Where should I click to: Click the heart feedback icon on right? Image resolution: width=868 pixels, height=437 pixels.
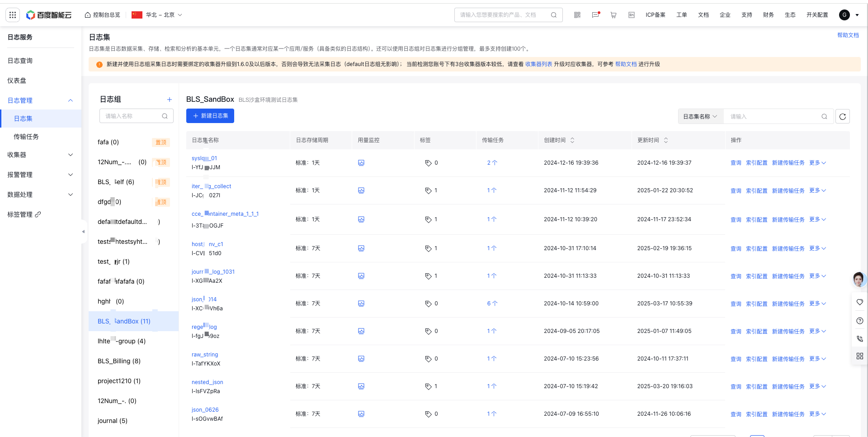click(860, 302)
